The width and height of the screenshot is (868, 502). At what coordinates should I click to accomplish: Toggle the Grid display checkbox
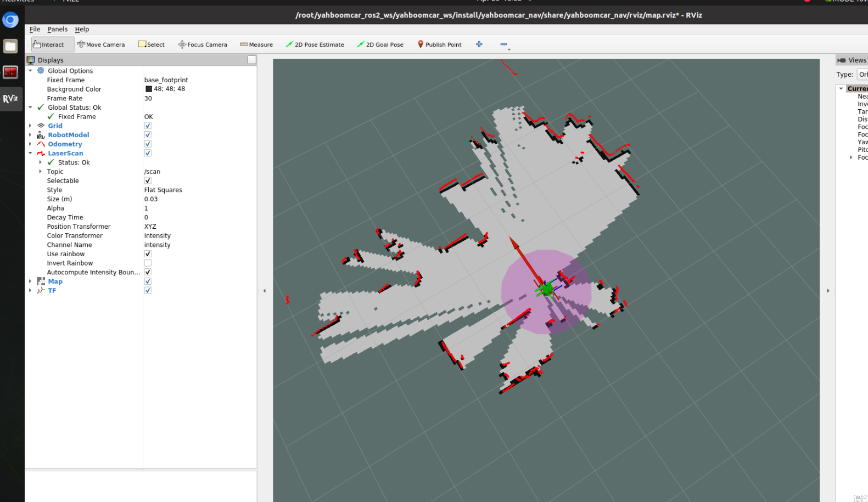pyautogui.click(x=148, y=126)
